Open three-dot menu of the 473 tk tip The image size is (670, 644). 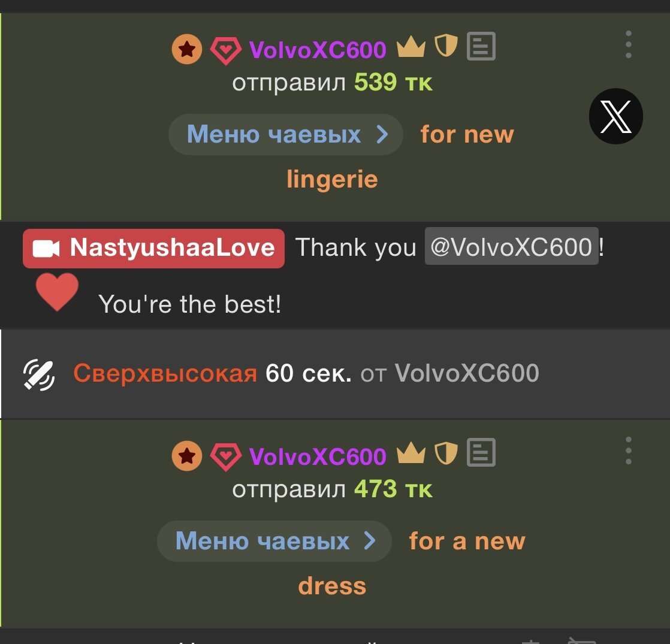628,451
